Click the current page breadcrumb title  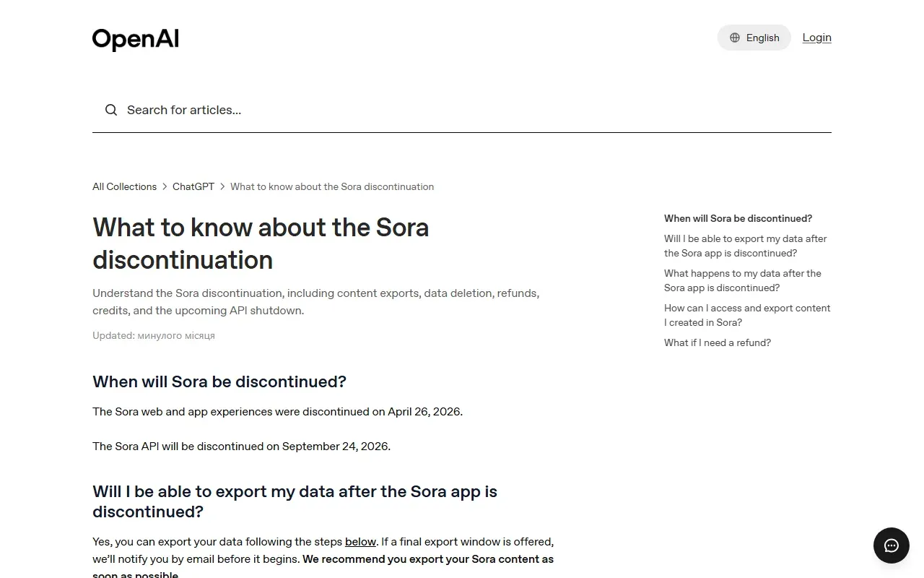[332, 186]
